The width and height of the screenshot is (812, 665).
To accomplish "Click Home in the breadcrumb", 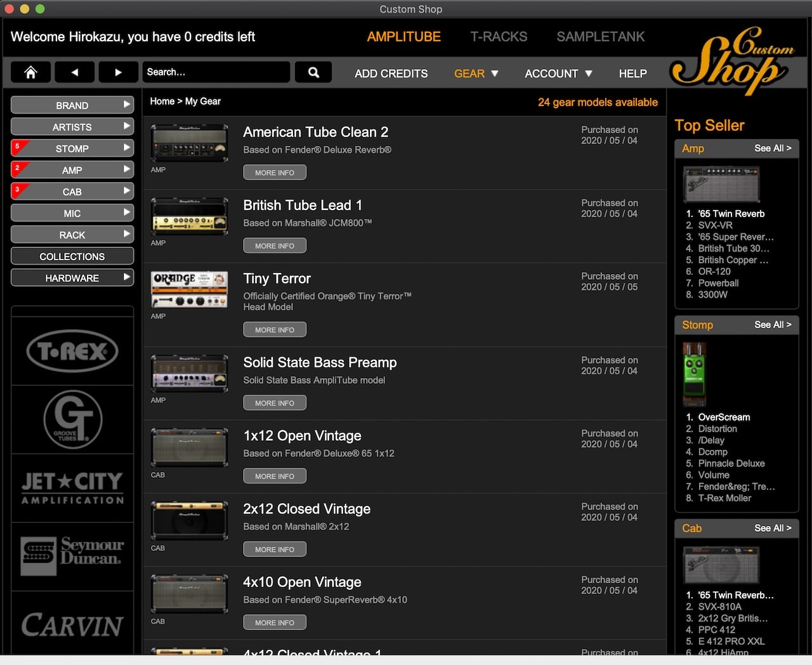I will point(162,101).
